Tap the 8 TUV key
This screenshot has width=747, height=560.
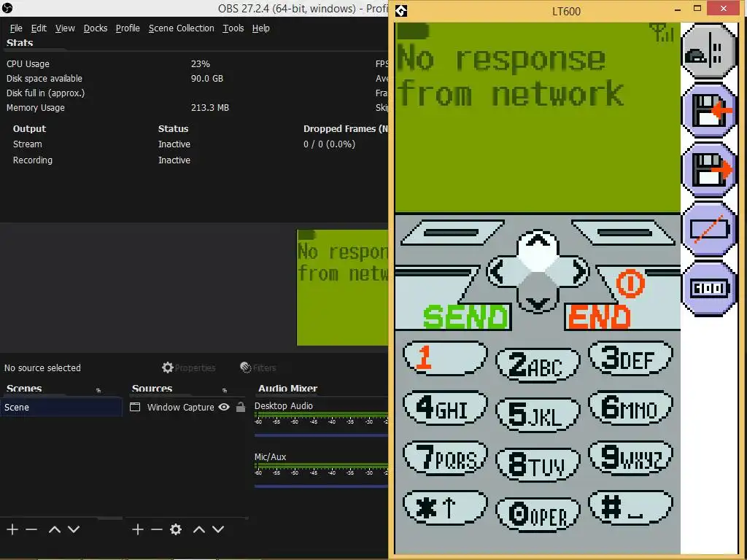pyautogui.click(x=538, y=464)
